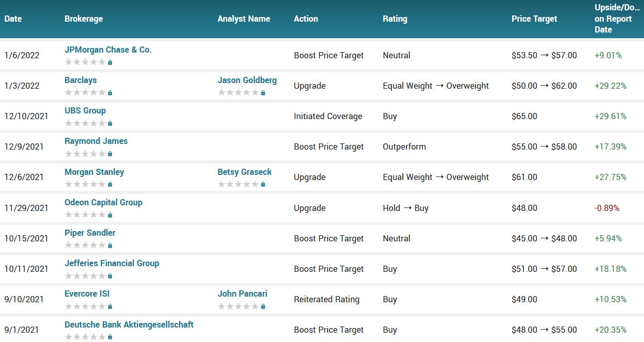Click the lock icon under JPMorgan Chase & Co.

click(110, 62)
